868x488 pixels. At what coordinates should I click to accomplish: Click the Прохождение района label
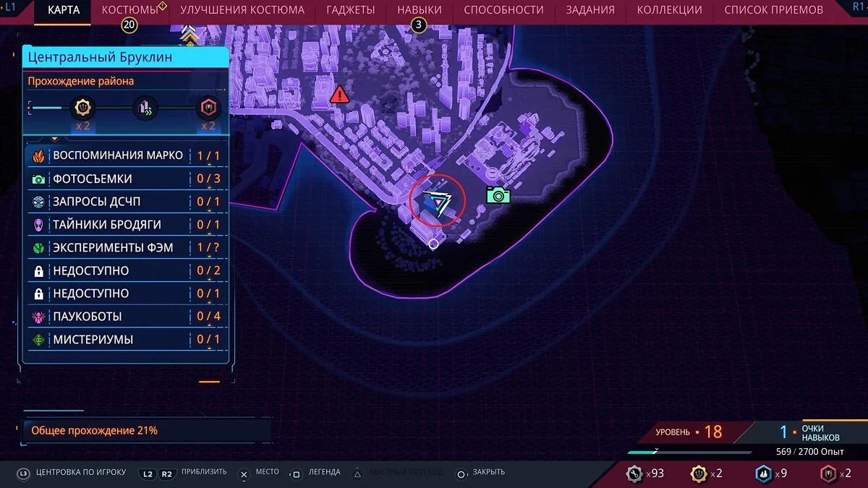point(81,82)
